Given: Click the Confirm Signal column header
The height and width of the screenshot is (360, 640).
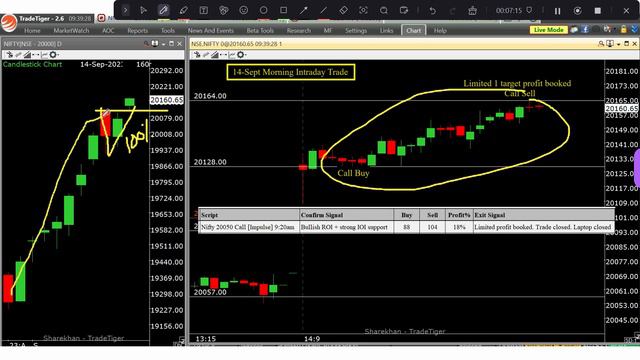Looking at the screenshot, I should (347, 215).
